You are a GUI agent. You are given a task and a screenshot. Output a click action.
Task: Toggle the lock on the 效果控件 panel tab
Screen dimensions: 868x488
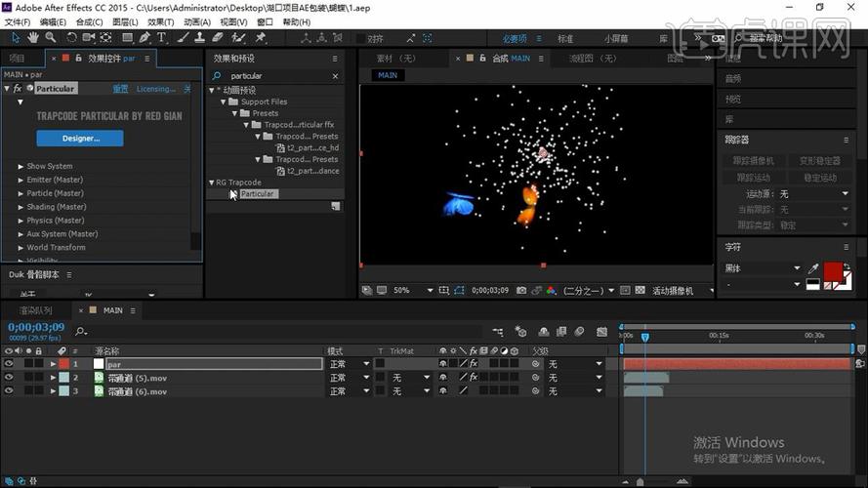[79, 59]
